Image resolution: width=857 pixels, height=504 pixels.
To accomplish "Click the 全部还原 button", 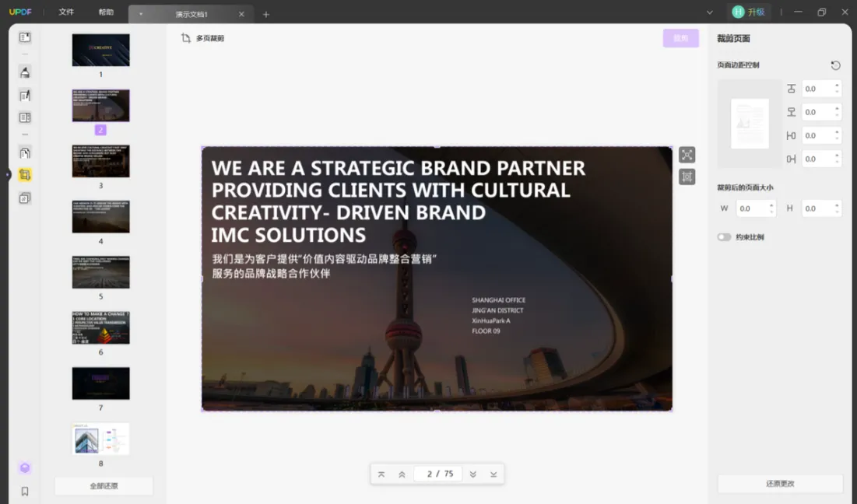I will 104,486.
